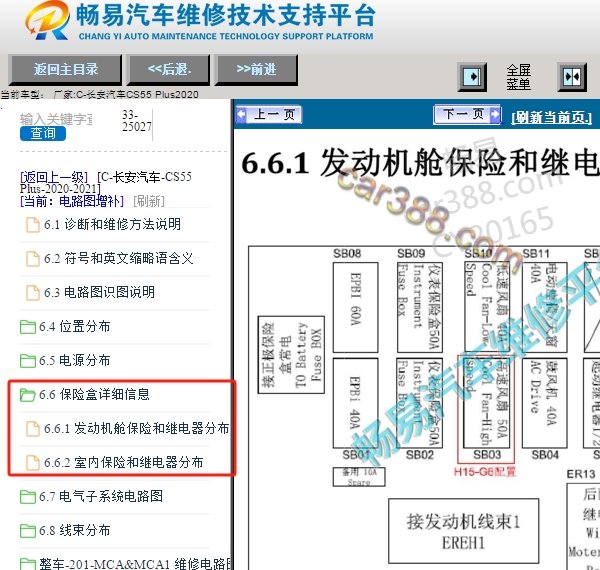Click the SB01 EPBi 40A fuse box

pos(355,403)
